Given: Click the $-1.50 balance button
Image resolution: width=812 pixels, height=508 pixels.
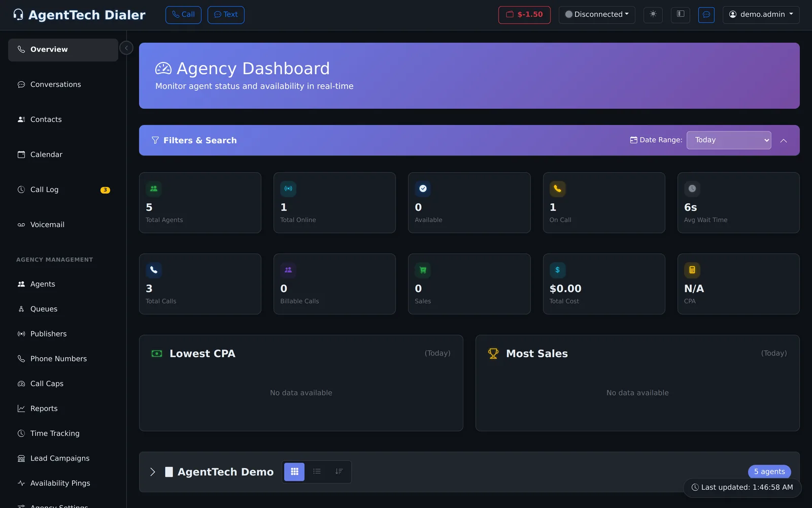Looking at the screenshot, I should tap(524, 15).
